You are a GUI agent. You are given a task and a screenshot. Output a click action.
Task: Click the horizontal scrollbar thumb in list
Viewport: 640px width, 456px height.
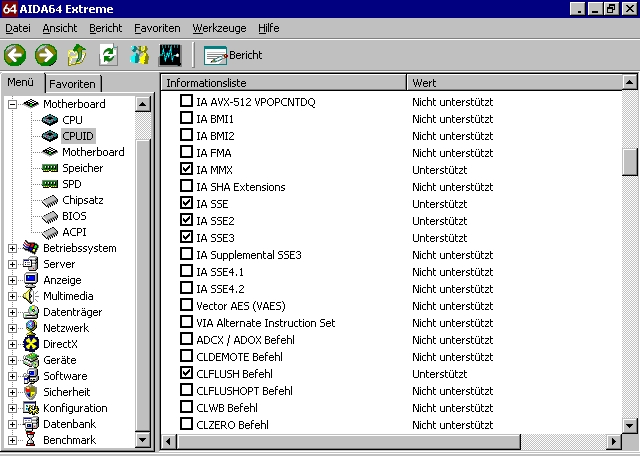click(x=349, y=442)
